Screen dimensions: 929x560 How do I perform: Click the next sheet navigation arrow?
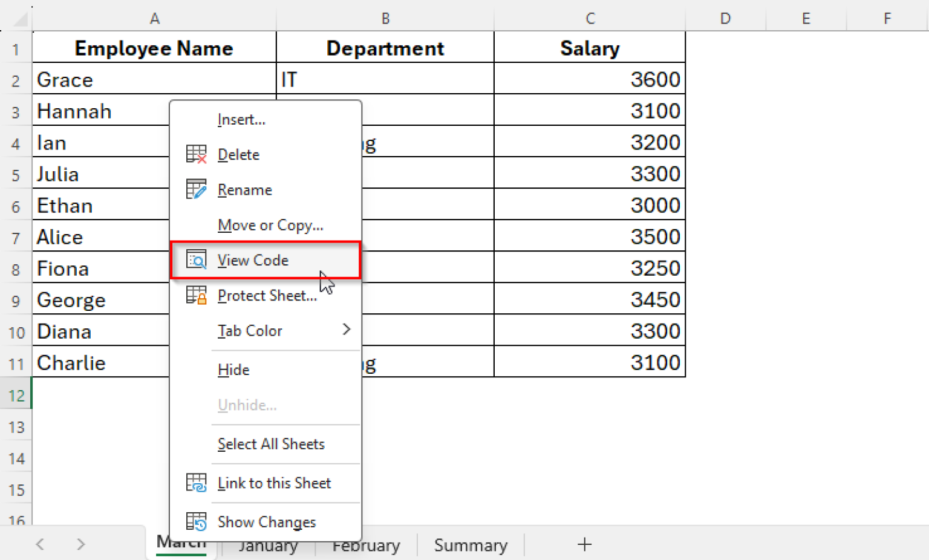click(80, 544)
